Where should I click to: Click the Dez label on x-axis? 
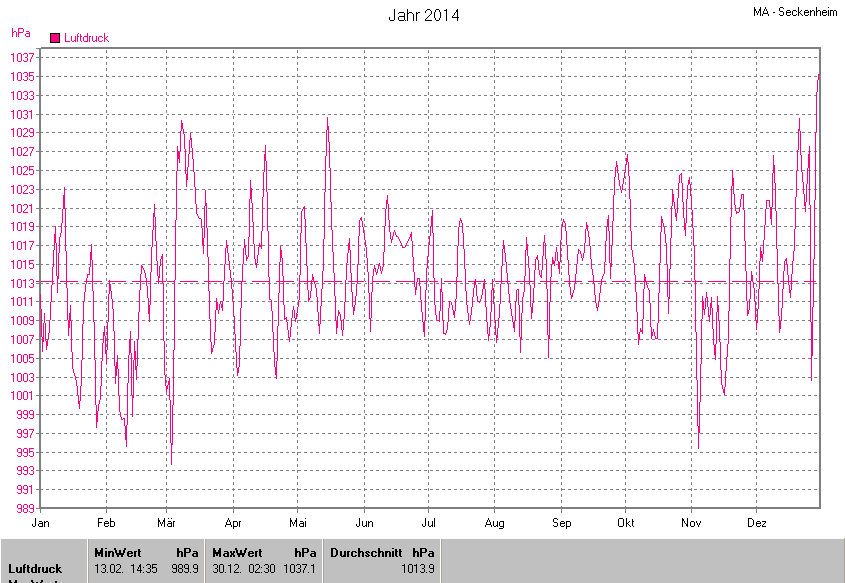coord(757,523)
